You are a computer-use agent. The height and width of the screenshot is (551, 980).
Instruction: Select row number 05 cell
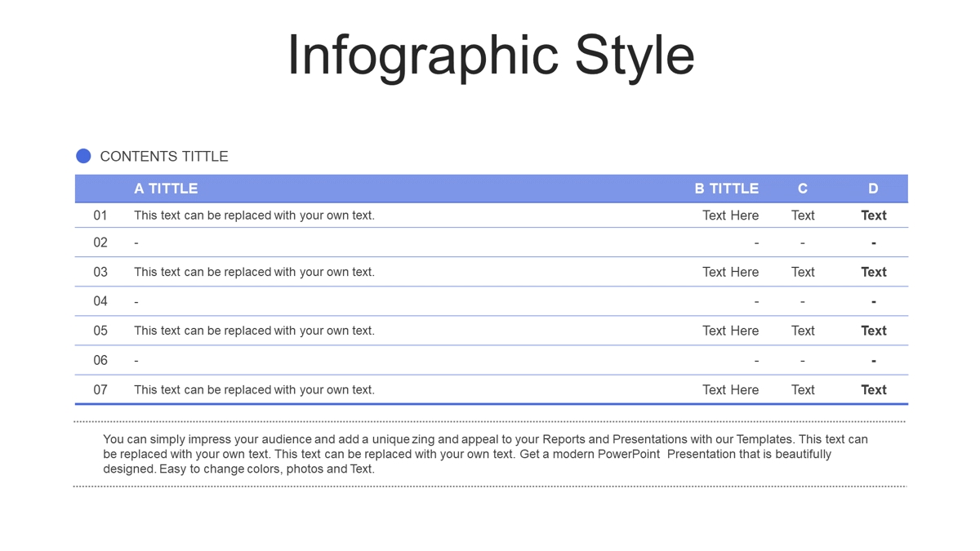pos(100,331)
